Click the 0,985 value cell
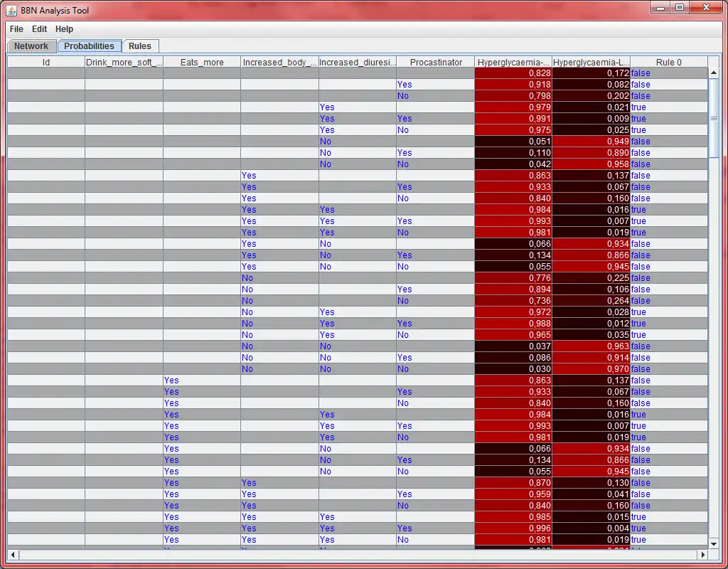 click(x=513, y=517)
